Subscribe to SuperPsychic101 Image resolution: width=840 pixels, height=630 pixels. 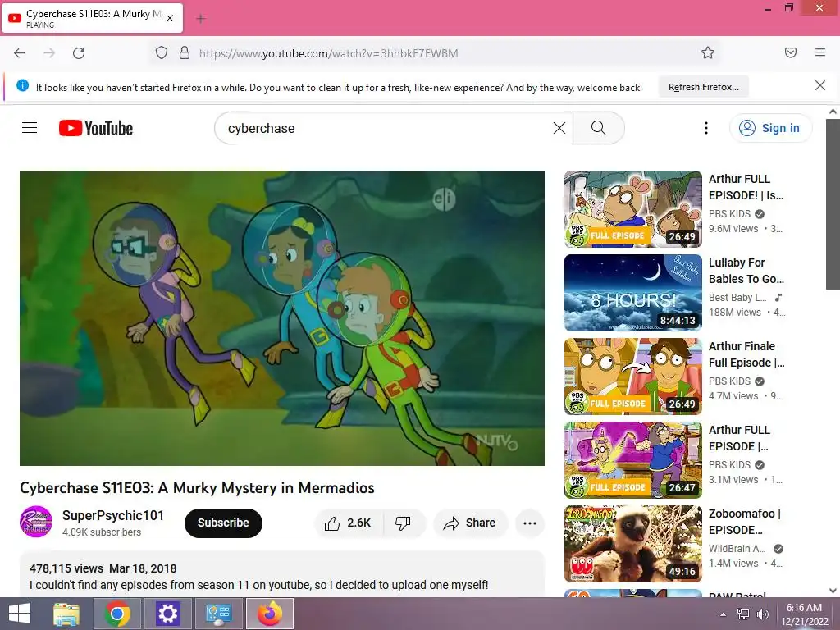[223, 523]
